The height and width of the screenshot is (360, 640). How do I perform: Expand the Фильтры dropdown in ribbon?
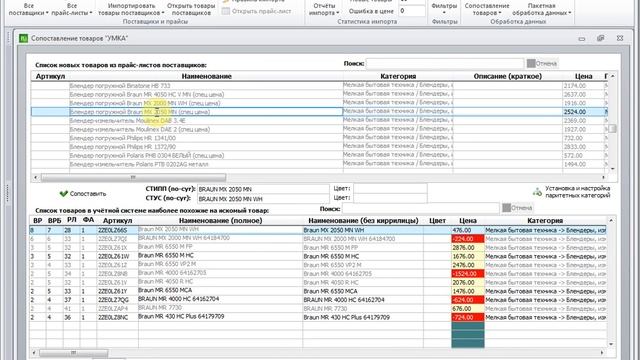(444, 9)
